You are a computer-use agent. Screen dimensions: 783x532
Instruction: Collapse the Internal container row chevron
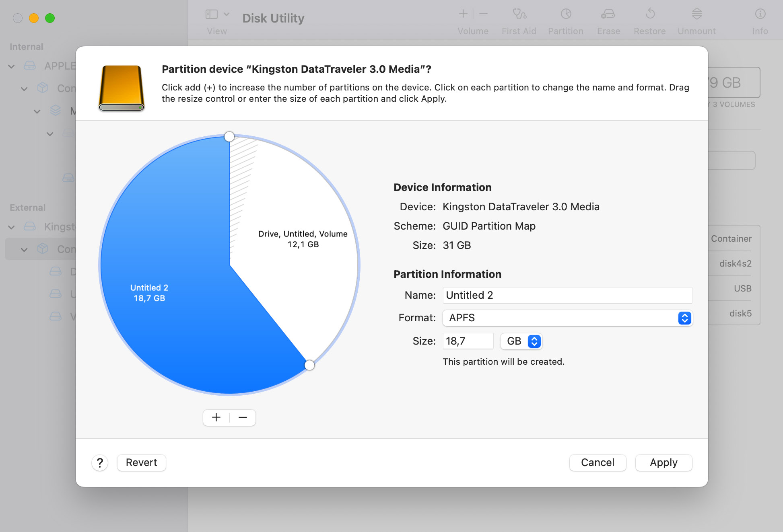(25, 89)
